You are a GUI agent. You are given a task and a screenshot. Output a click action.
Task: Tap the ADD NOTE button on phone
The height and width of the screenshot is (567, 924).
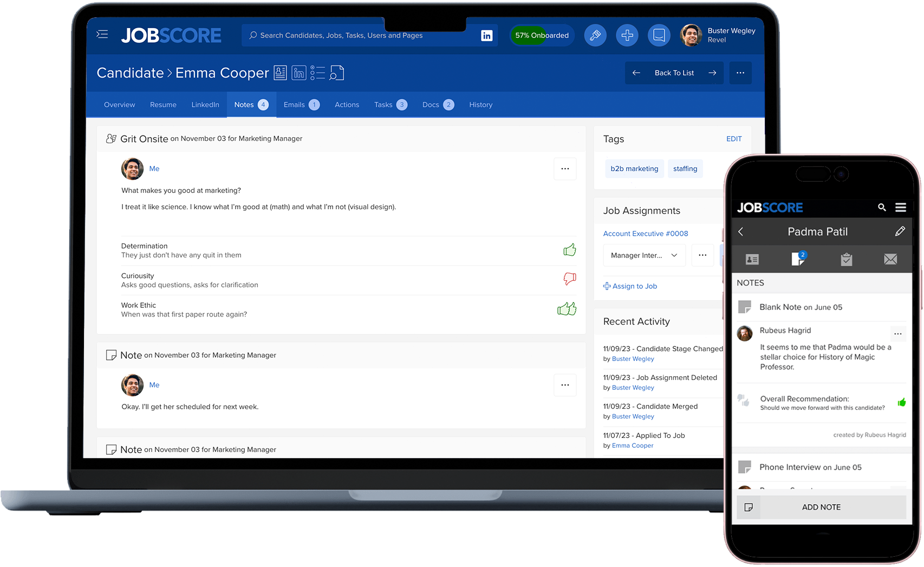pos(821,507)
